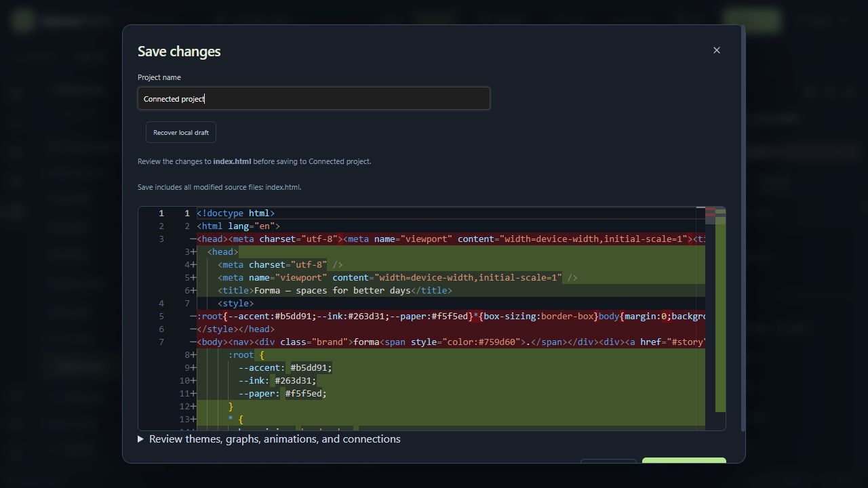Viewport: 868px width, 488px height.
Task: Click the 'Save changes' dialog title
Action: [x=179, y=52]
